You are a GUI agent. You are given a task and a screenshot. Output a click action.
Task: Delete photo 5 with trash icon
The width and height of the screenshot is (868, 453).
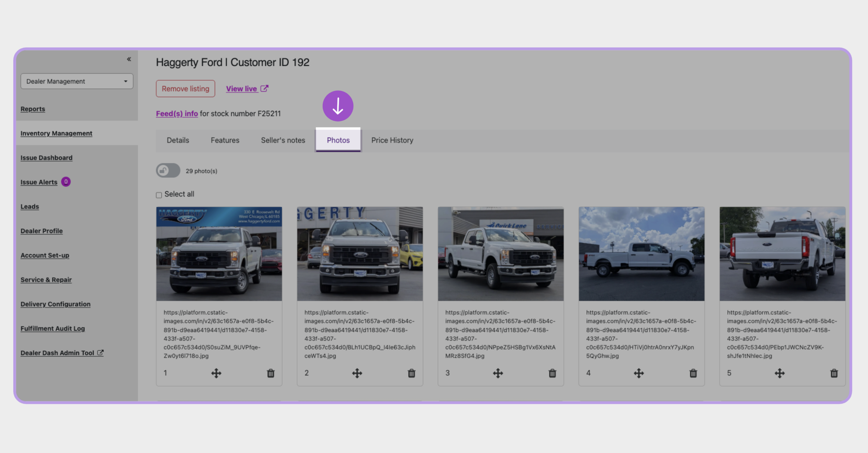(834, 373)
